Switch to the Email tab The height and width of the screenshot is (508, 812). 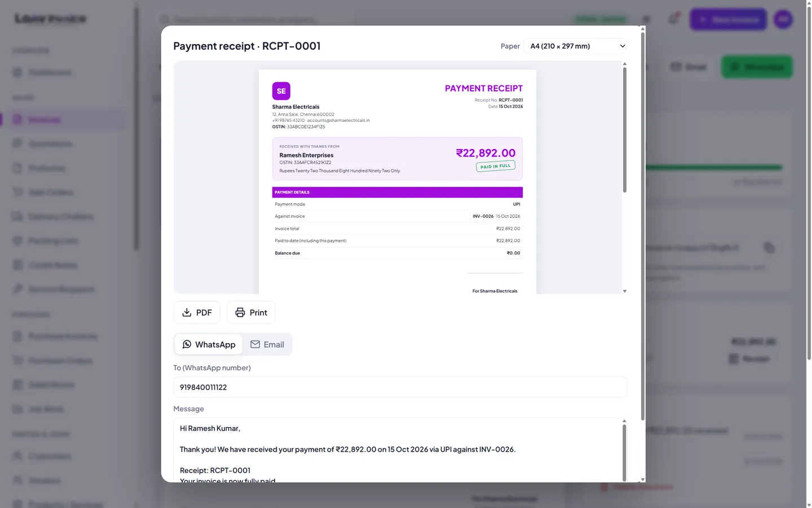pyautogui.click(x=267, y=344)
